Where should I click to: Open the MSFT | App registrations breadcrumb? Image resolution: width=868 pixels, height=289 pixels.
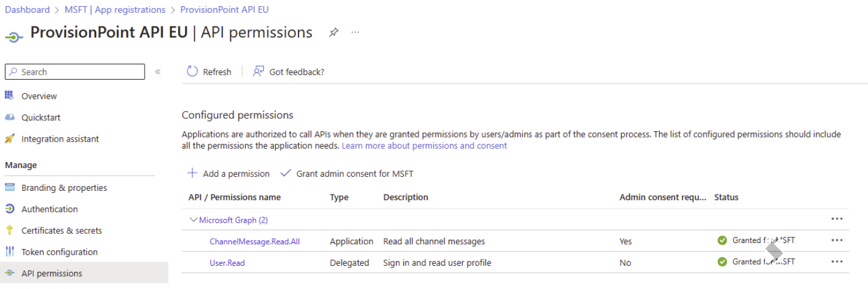115,10
